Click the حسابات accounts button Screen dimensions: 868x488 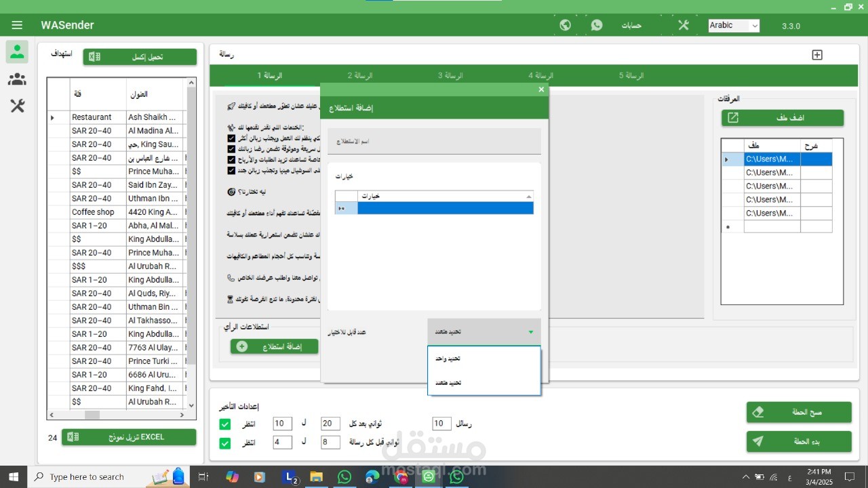click(x=631, y=26)
